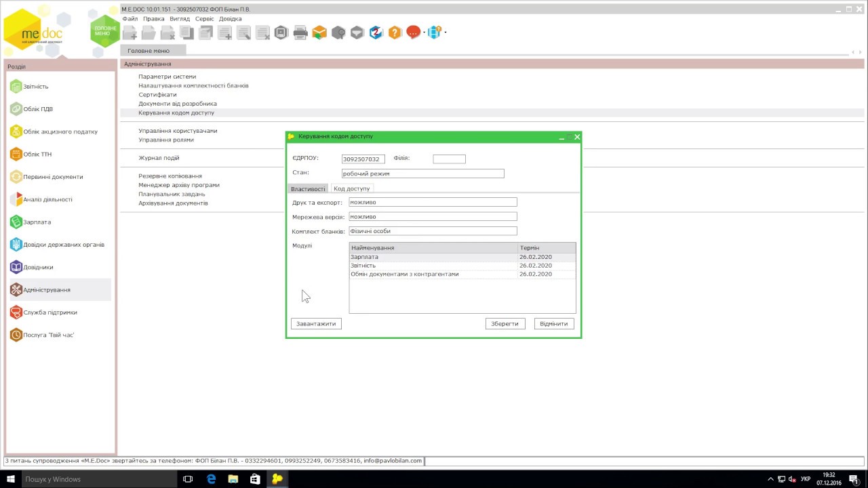This screenshot has height=488, width=868.
Task: Open Менеджер архіву програми link
Action: coord(179,185)
